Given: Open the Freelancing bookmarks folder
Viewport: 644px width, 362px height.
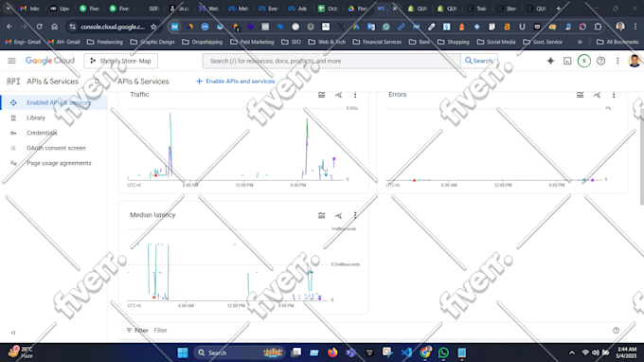Looking at the screenshot, I should 105,42.
